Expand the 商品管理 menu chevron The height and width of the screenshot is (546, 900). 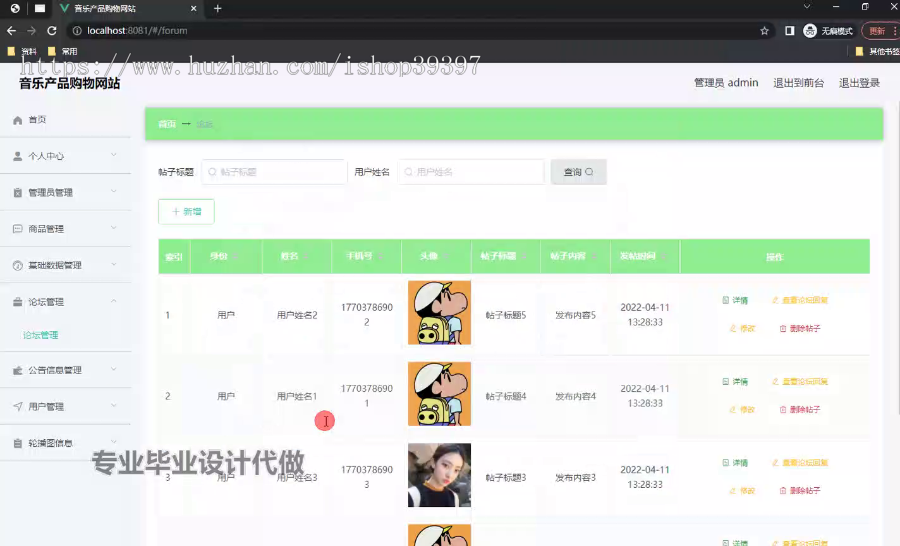114,228
